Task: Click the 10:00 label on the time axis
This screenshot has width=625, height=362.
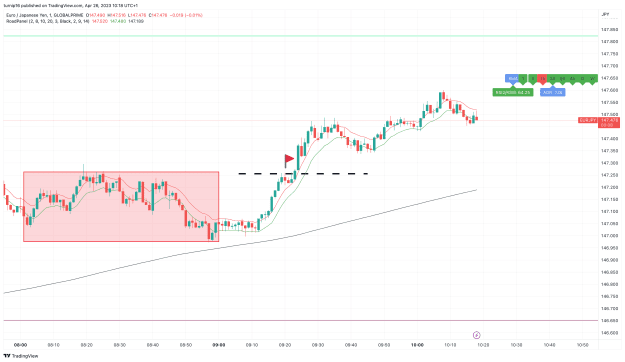Action: [x=417, y=345]
